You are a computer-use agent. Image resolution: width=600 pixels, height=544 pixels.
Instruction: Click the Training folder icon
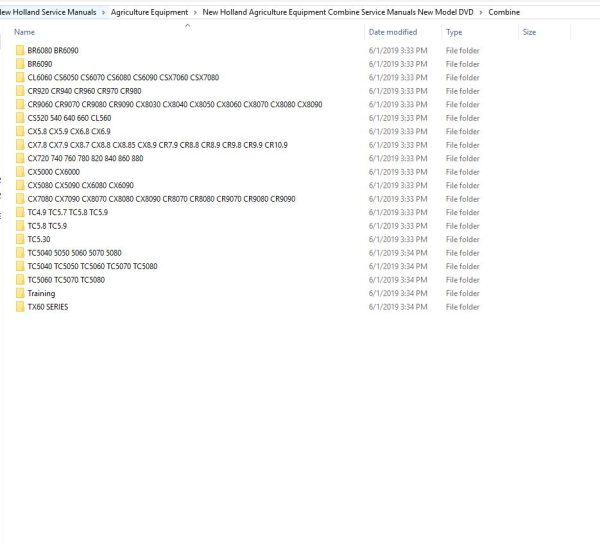(20, 293)
